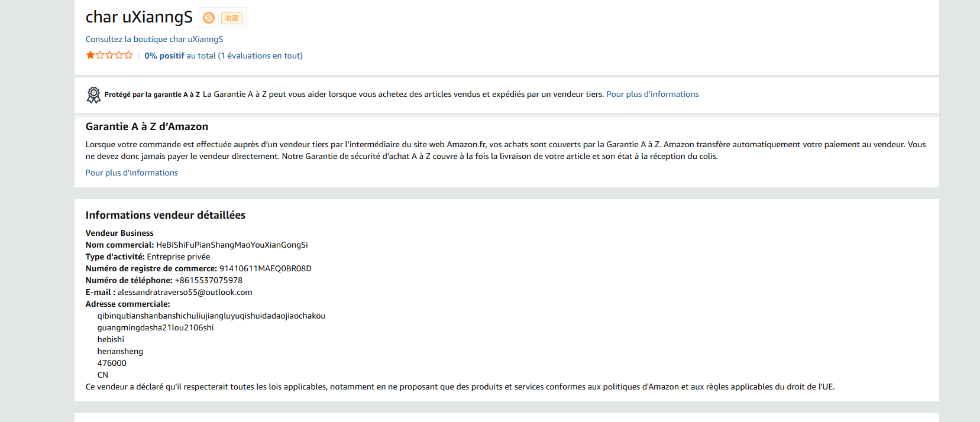
Task: Click the registry number 91410611MAEQ0BR08D
Action: (x=266, y=268)
